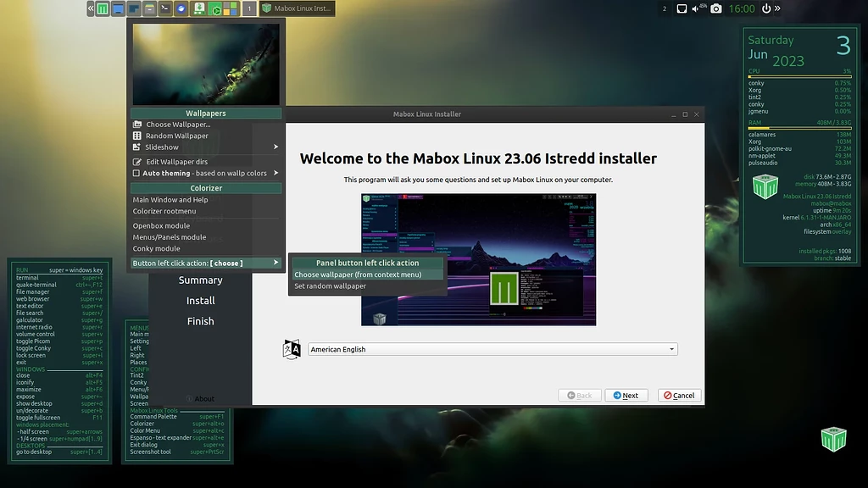
Task: Enable the Auto theming checkbox
Action: click(137, 174)
